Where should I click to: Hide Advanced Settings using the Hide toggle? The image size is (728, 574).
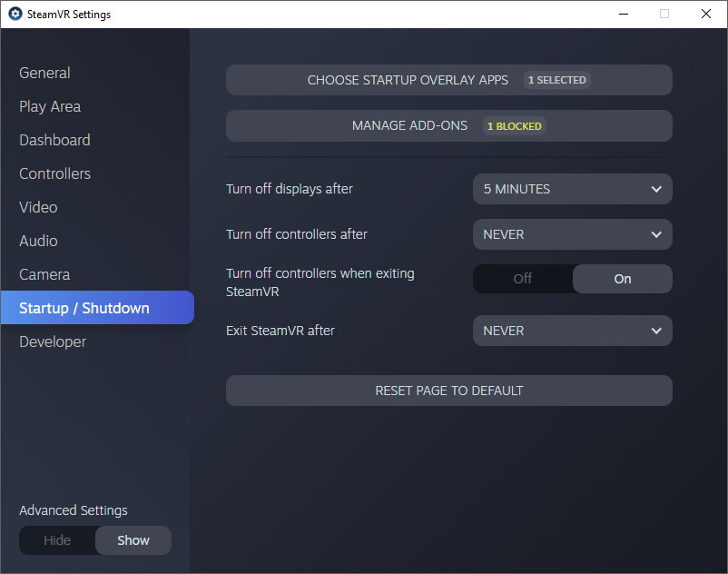pos(57,540)
